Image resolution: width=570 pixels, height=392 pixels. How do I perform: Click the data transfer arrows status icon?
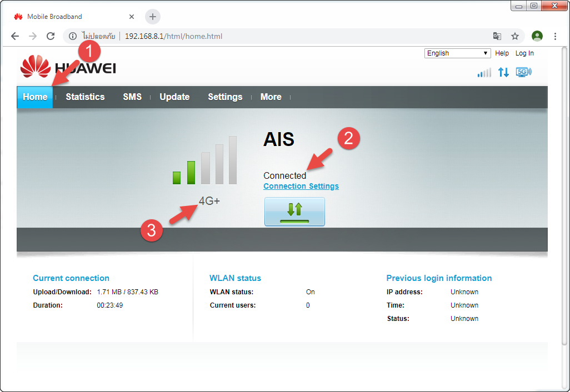pyautogui.click(x=503, y=72)
